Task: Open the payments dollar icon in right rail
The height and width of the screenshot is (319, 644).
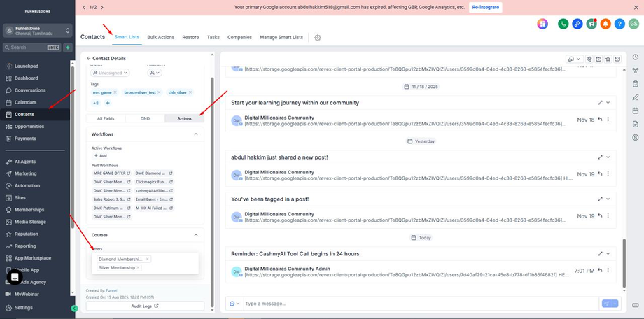Action: click(x=636, y=138)
